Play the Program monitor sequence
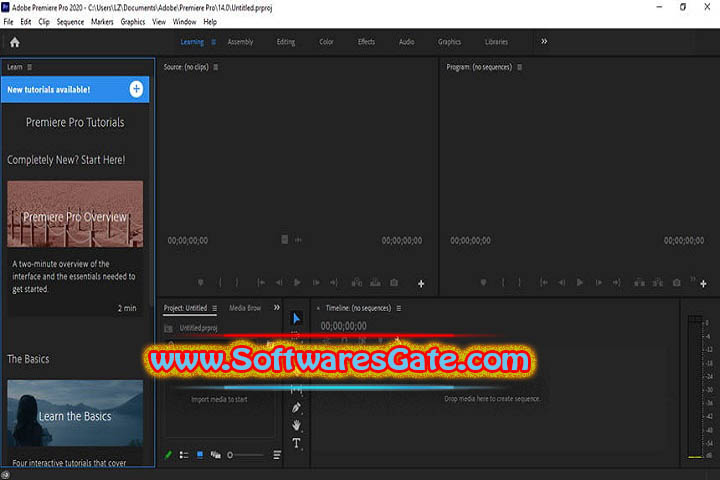 pos(580,282)
